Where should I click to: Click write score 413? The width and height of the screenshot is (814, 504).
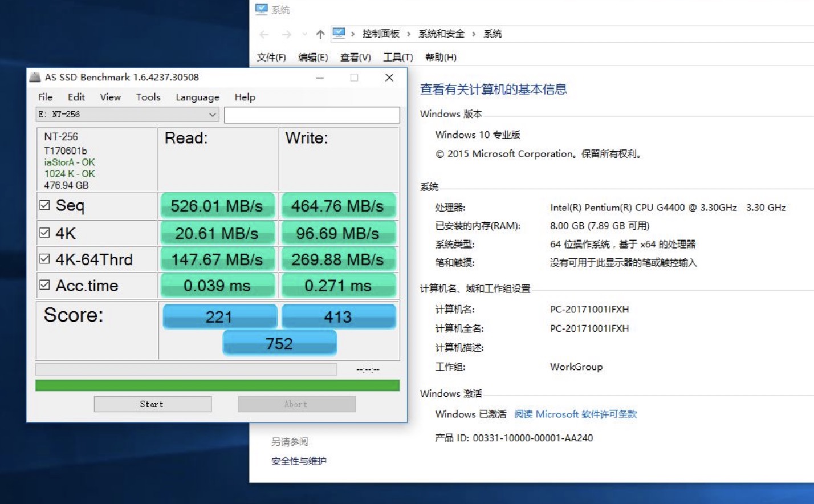click(x=339, y=317)
